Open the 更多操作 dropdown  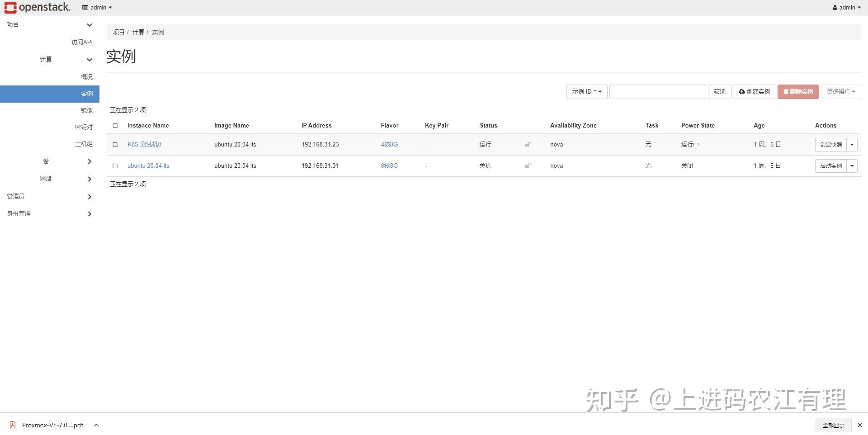pyautogui.click(x=840, y=91)
